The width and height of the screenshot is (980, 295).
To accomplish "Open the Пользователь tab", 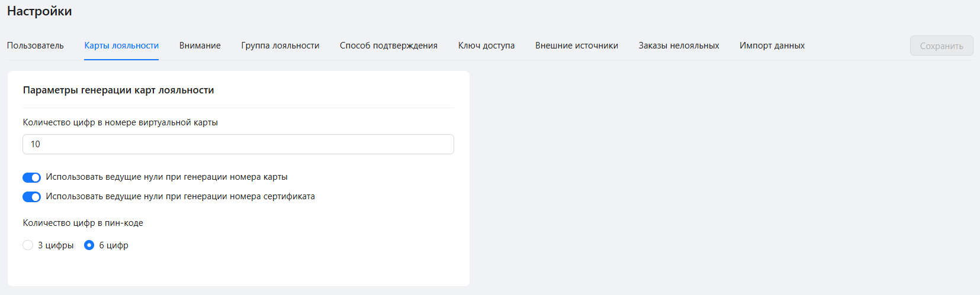I will click(35, 46).
